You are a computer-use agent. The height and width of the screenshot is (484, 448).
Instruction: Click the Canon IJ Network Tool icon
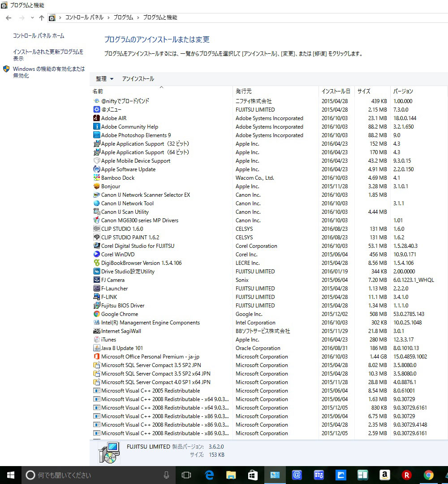97,203
